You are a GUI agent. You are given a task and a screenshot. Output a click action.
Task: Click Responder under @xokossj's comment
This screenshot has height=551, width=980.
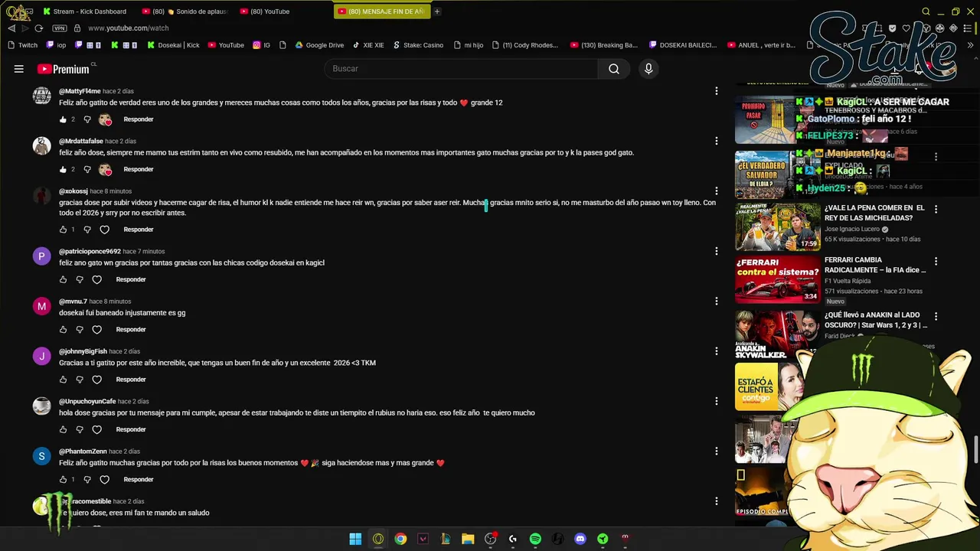tap(139, 230)
